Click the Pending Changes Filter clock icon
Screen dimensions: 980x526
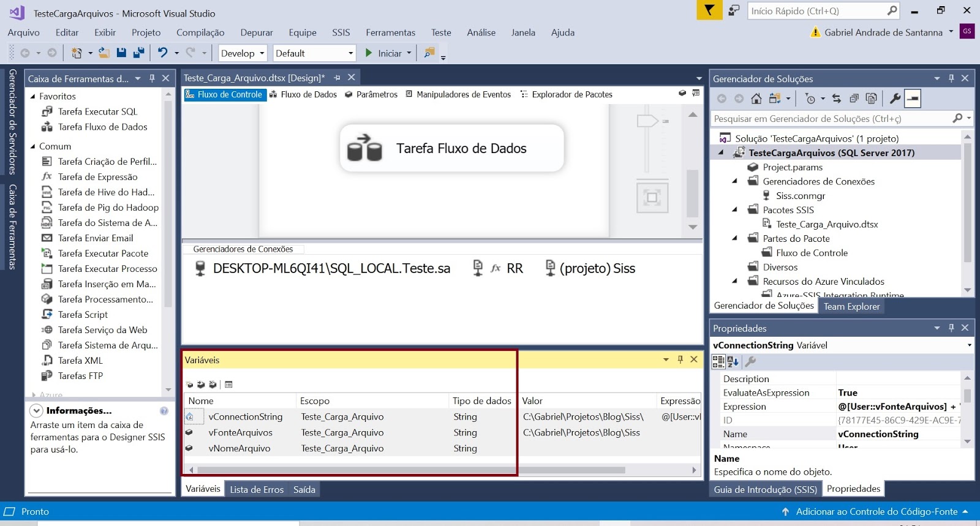click(810, 99)
